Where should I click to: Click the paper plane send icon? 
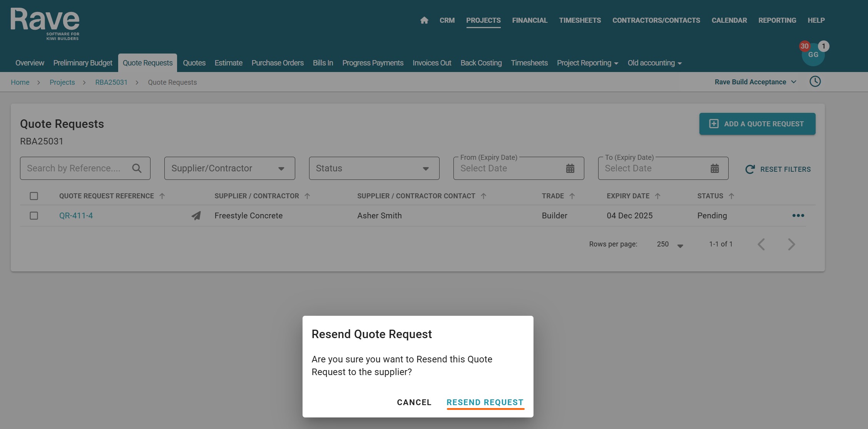coord(196,216)
